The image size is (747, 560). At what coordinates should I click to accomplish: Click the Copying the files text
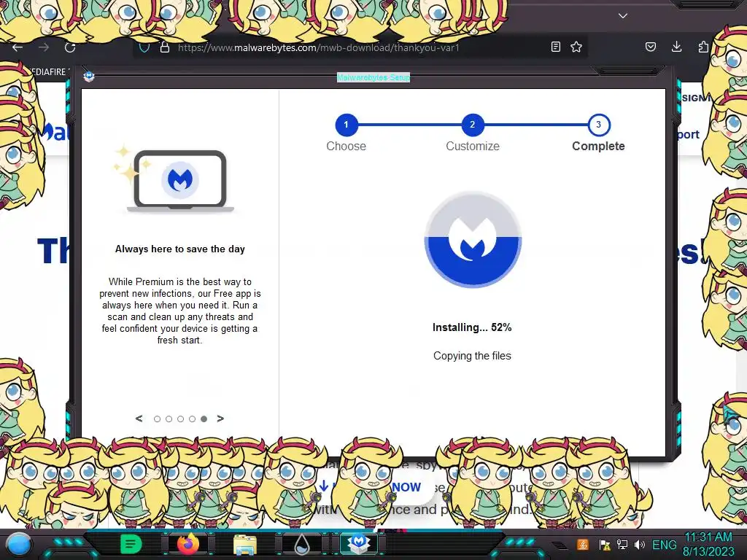point(472,356)
